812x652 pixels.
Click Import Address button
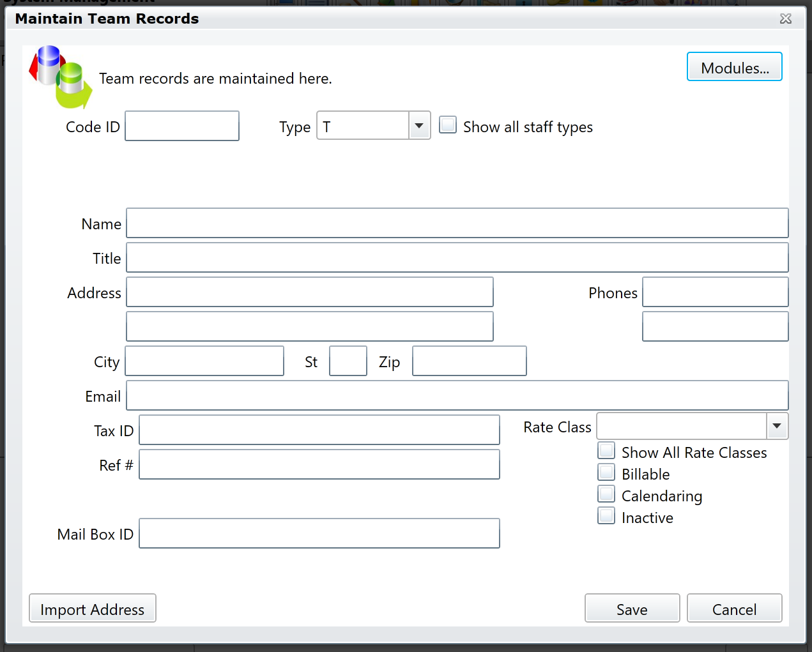(93, 609)
